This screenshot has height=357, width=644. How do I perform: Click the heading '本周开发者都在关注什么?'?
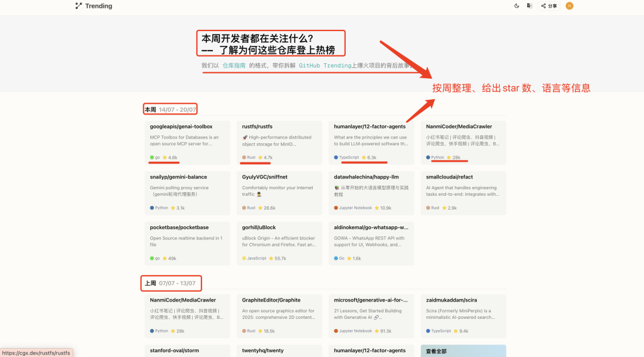coord(258,38)
